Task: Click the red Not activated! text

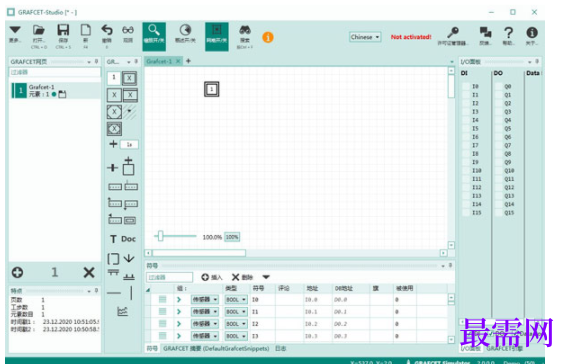Action: (x=411, y=37)
